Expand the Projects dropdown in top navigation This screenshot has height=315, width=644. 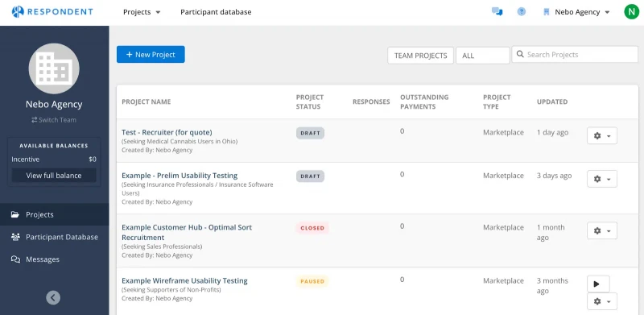click(142, 12)
